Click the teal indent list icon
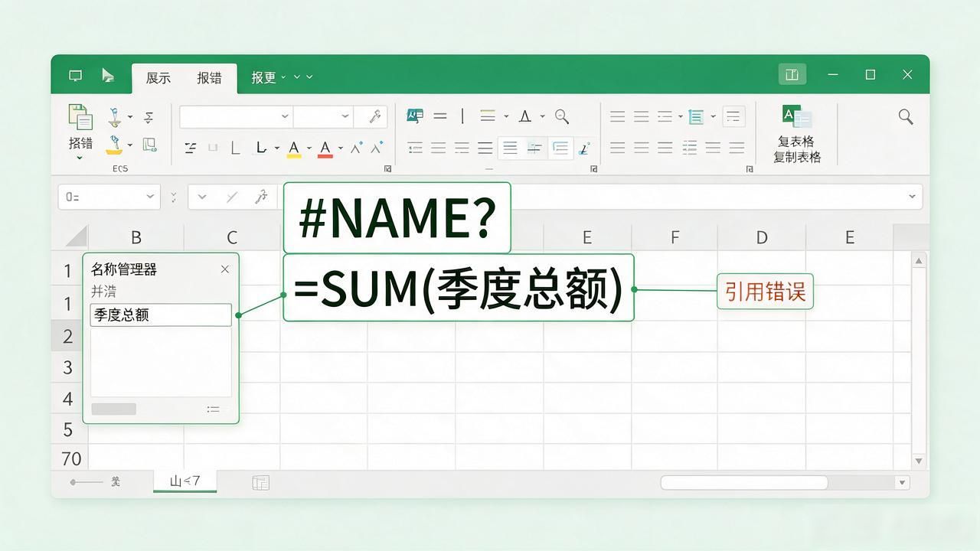The width and height of the screenshot is (980, 551). point(696,116)
